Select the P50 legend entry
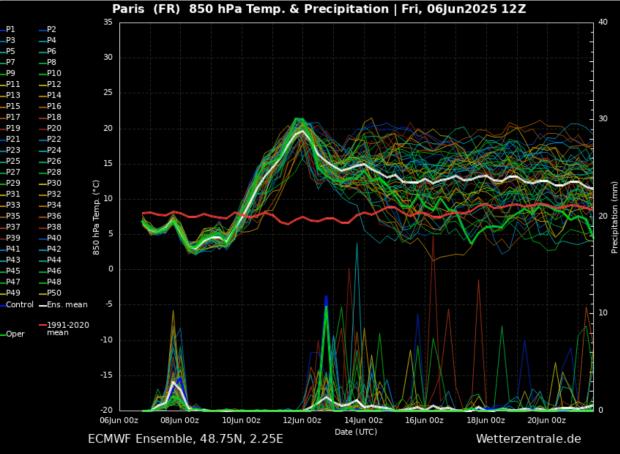Viewport: 620px width, 454px height. point(54,293)
